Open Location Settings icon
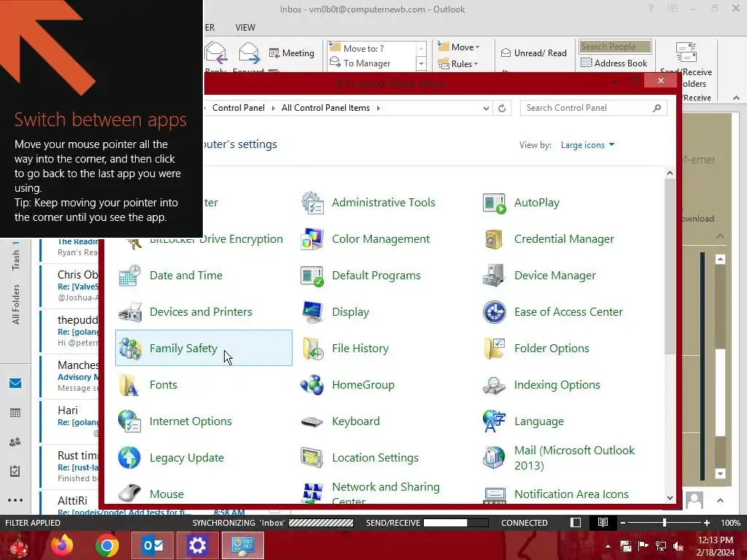The width and height of the screenshot is (747, 560). (312, 458)
